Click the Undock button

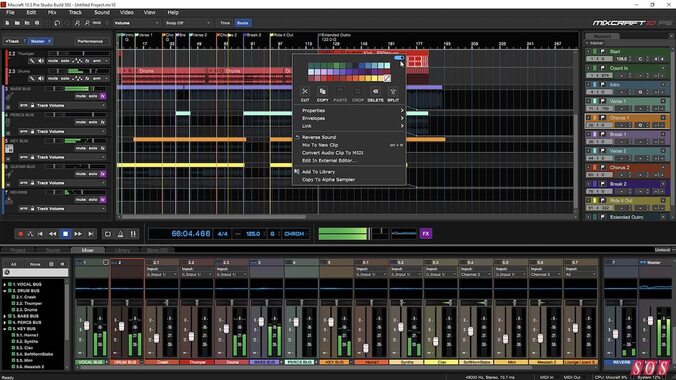click(662, 250)
